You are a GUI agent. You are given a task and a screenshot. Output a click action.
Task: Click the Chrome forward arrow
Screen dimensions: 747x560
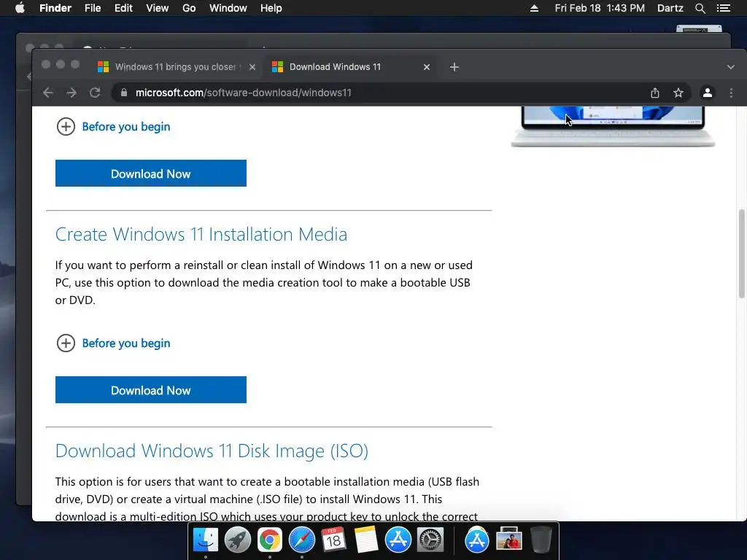(71, 93)
